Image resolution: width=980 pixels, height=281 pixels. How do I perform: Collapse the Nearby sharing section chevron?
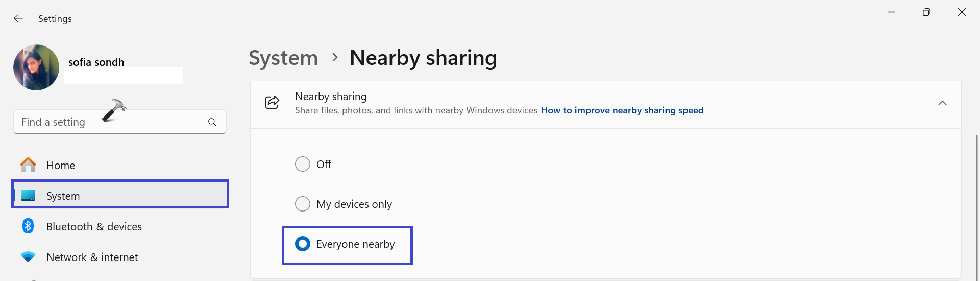pos(942,103)
